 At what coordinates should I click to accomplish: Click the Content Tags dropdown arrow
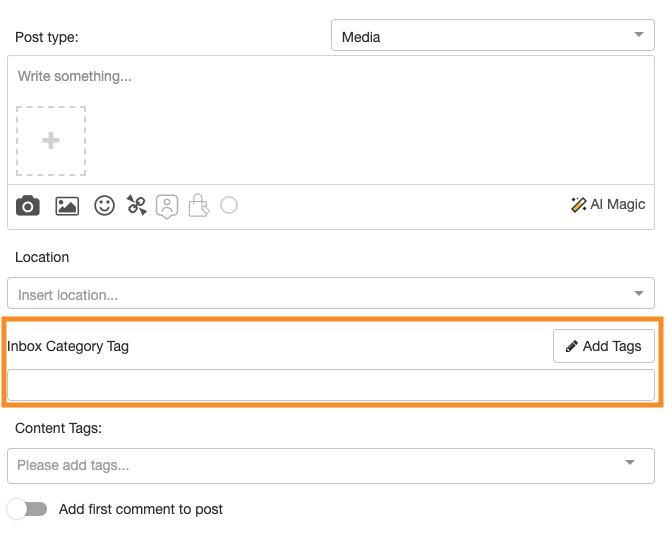tap(630, 463)
